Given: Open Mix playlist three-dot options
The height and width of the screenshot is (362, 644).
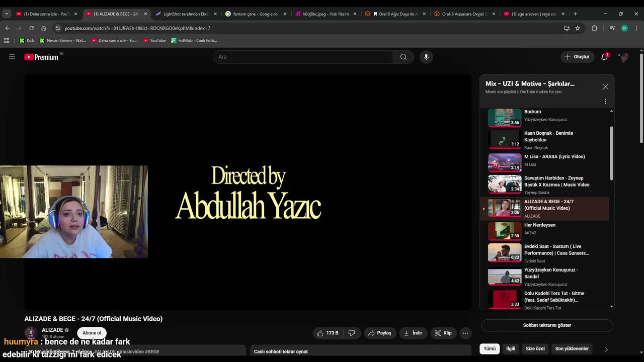Looking at the screenshot, I should 605,102.
